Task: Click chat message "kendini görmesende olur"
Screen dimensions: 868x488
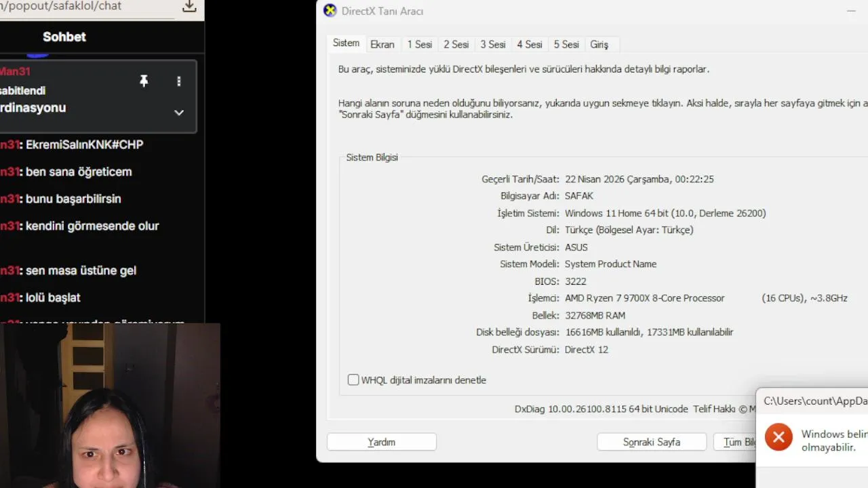Action: 92,226
